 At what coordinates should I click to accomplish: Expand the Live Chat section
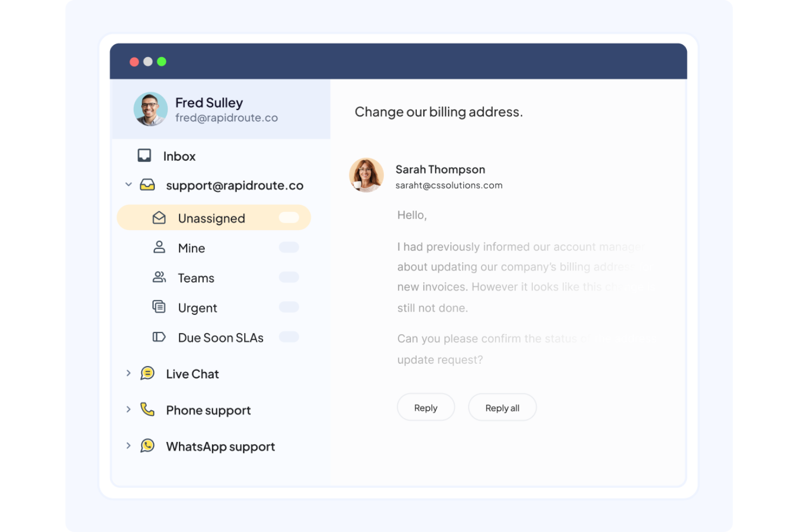(128, 373)
